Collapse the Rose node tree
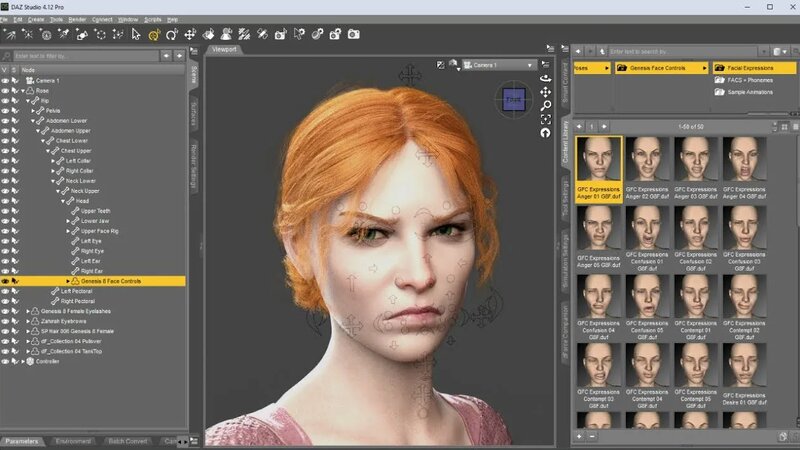 (23, 91)
